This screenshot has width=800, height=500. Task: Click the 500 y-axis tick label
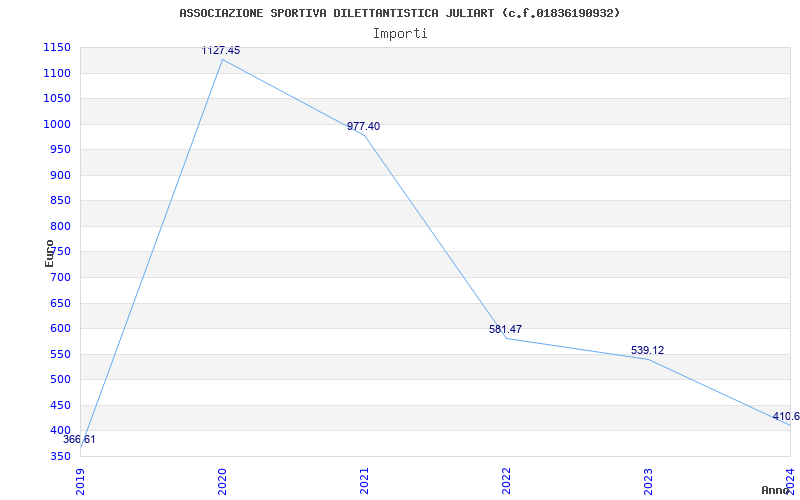60,380
